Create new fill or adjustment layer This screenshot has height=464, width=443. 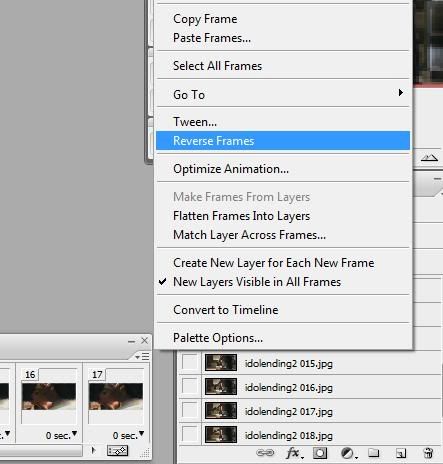(349, 453)
